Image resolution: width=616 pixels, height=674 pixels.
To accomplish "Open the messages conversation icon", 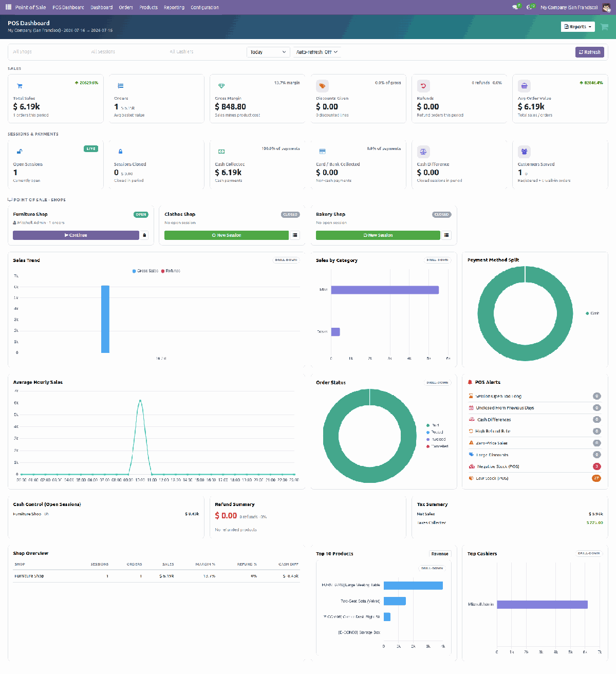I will pos(515,7).
